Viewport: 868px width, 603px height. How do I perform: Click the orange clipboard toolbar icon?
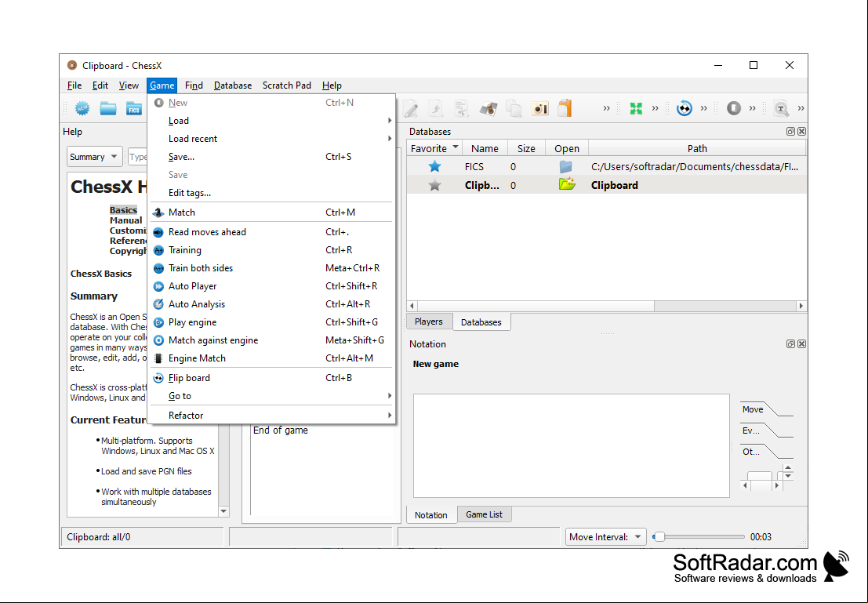(565, 108)
